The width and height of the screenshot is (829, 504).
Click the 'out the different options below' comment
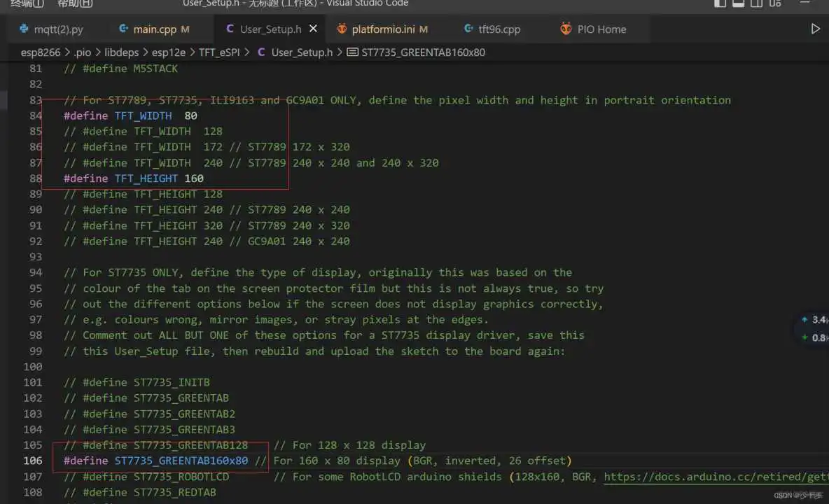pos(333,304)
